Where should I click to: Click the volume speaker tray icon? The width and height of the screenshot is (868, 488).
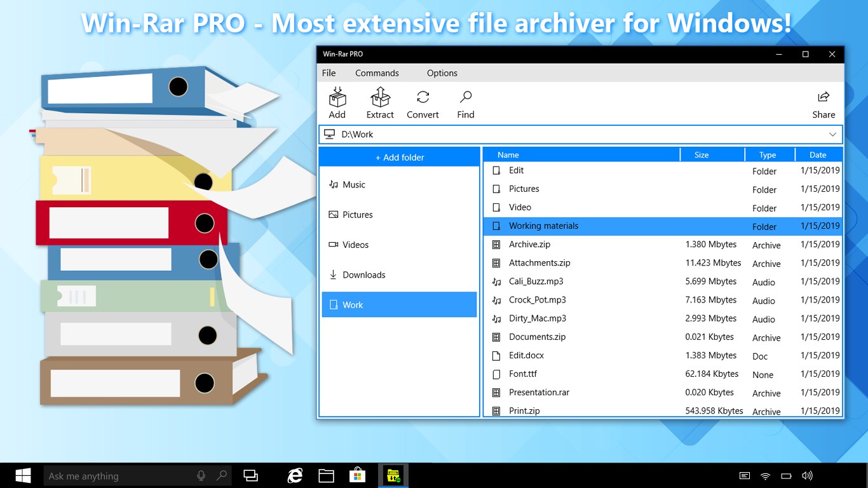pos(807,476)
